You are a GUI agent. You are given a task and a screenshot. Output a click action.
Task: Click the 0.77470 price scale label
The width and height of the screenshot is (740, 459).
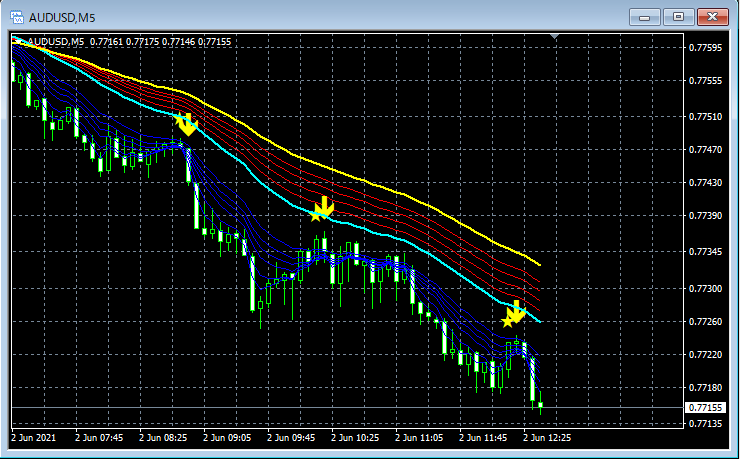click(x=705, y=150)
